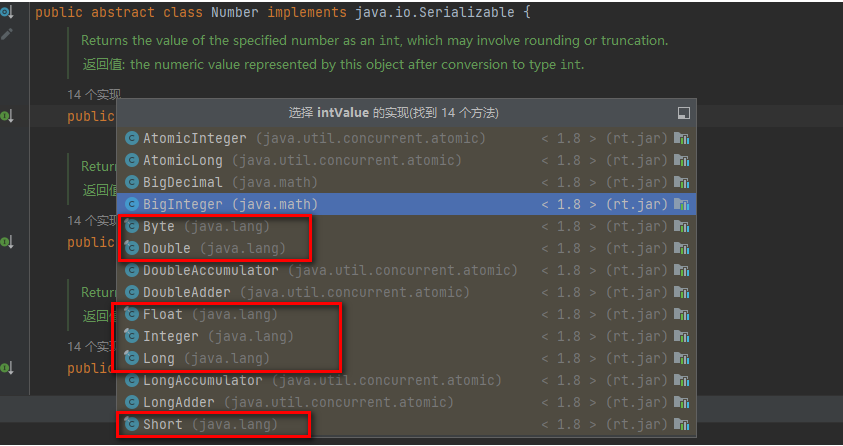843x446 pixels.
Task: Click class icon beside DoubleAccumulator
Action: coord(132,270)
